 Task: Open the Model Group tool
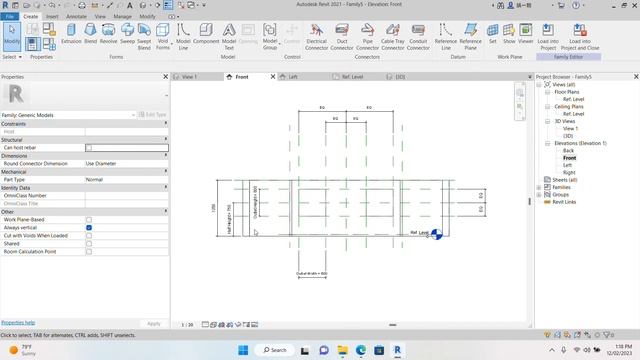269,36
